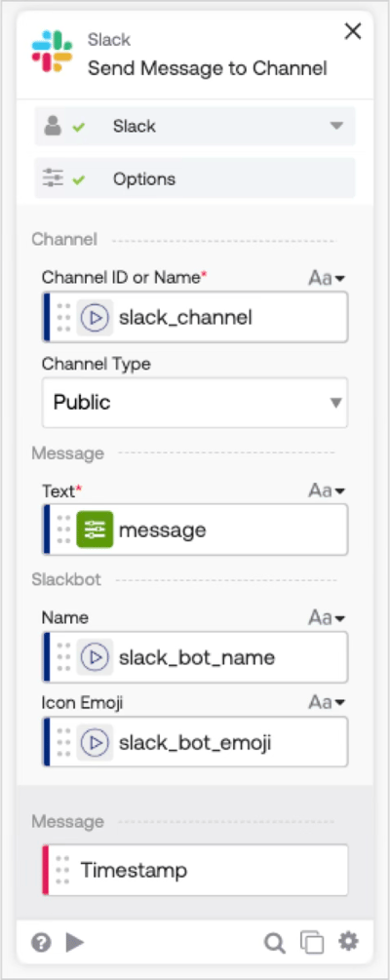Click the sliders icon beside Options
The image size is (390, 980).
click(53, 178)
